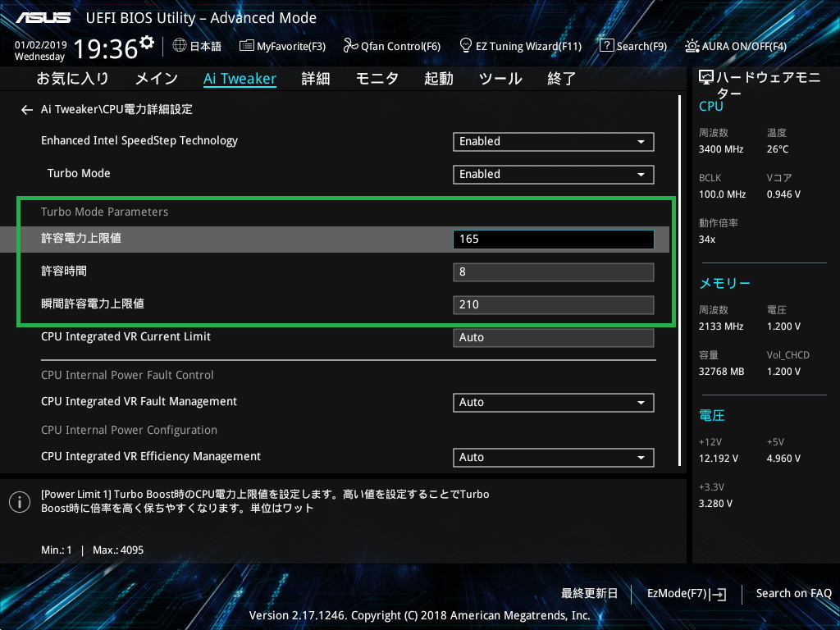Click the 許容電力上限値 field showing 165
Screen dimensions: 840x630
tap(554, 240)
